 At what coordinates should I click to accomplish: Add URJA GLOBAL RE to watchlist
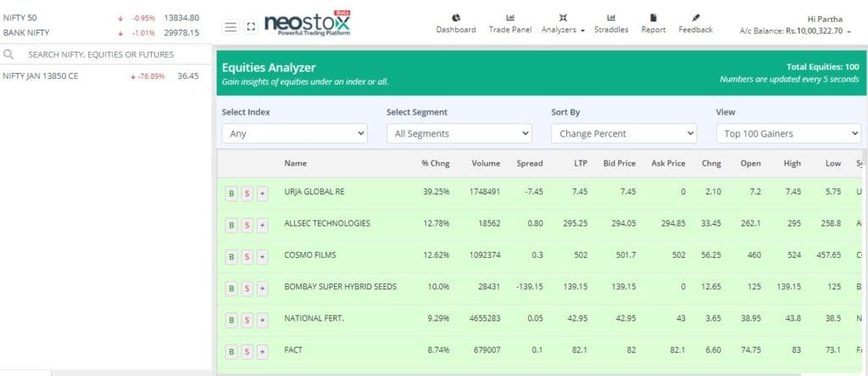tap(263, 194)
